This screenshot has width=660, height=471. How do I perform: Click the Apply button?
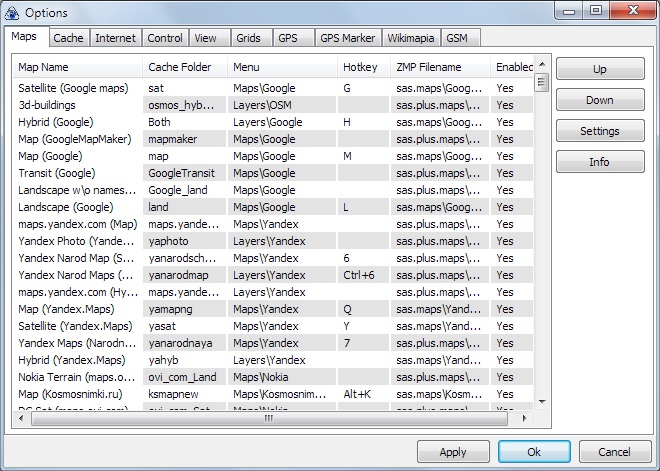click(453, 452)
